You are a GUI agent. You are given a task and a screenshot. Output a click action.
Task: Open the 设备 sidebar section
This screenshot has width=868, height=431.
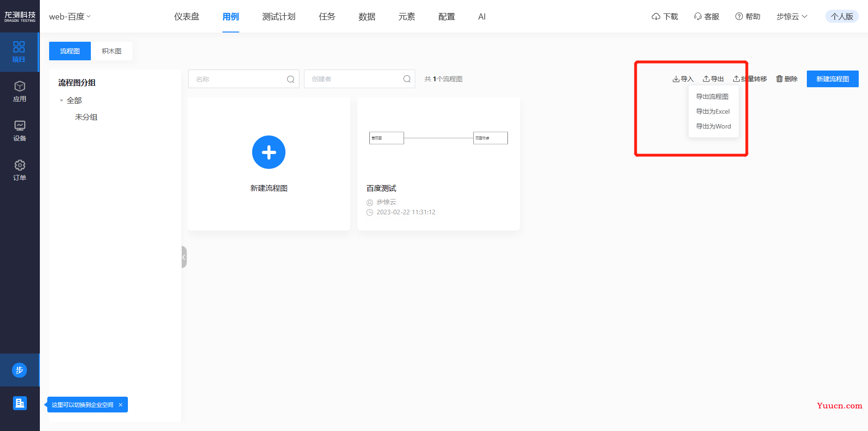[x=19, y=131]
